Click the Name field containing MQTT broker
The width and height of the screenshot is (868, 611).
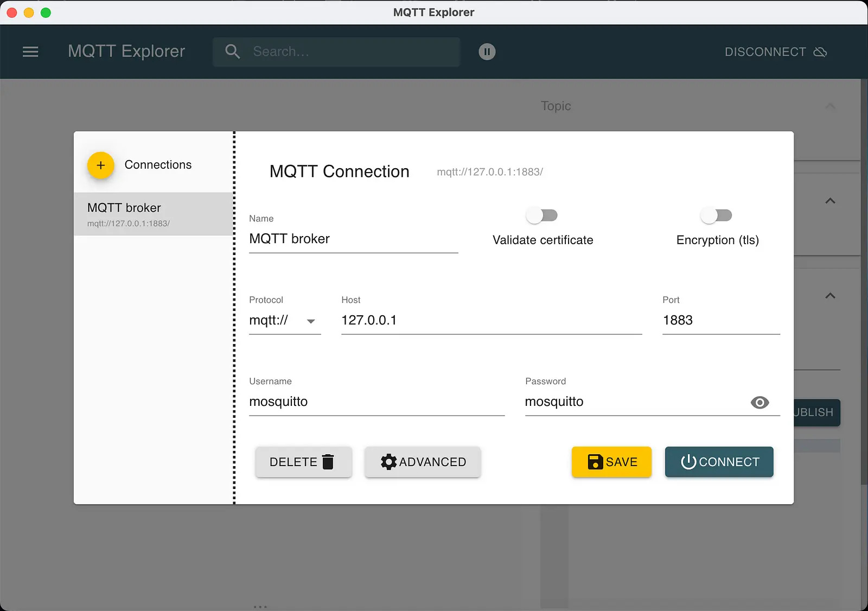[353, 239]
